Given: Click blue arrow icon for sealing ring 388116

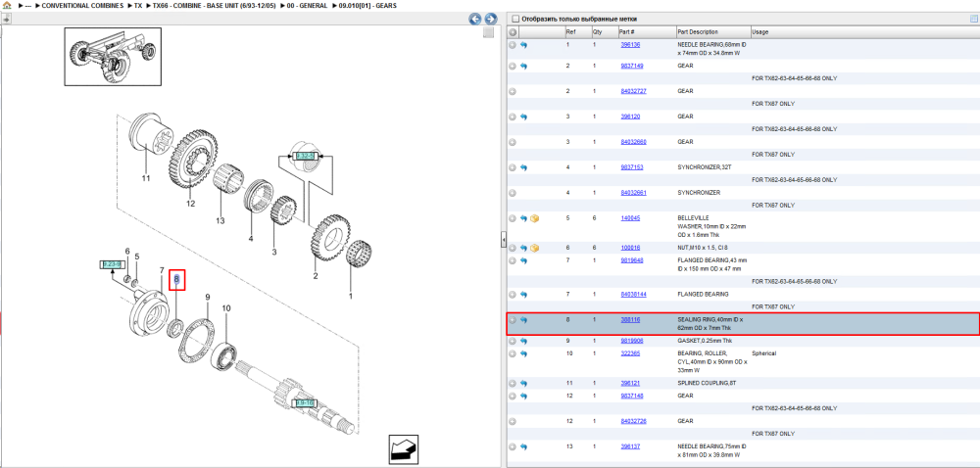Looking at the screenshot, I should coord(523,320).
